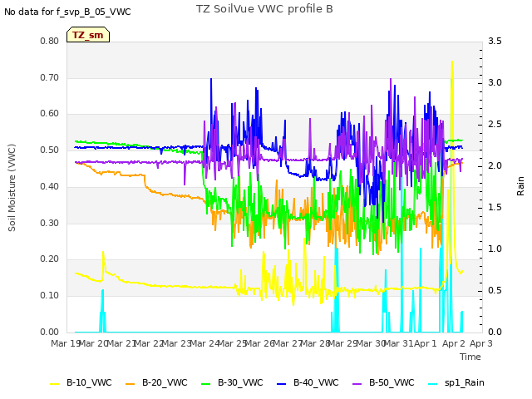The width and height of the screenshot is (532, 399).
Task: Click the 3.5 right axis value
Action: [495, 41]
